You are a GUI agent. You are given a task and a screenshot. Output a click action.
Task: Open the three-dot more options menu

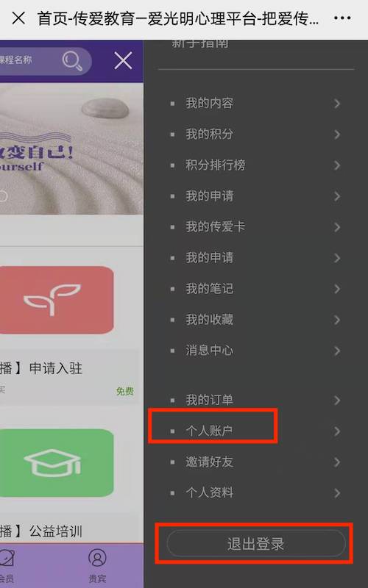(x=342, y=18)
